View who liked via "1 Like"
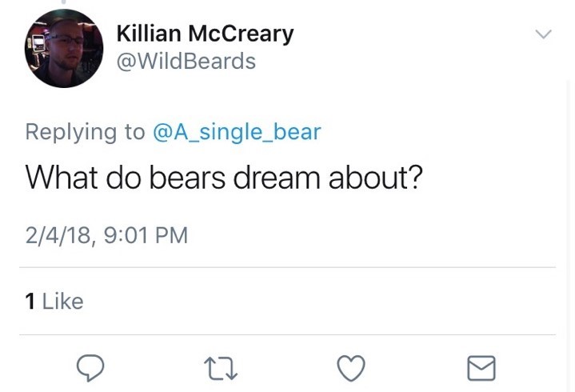 point(54,301)
